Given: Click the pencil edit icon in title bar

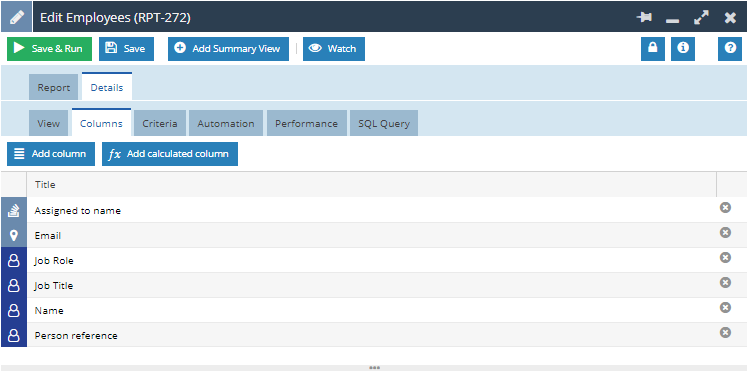Looking at the screenshot, I should pyautogui.click(x=17, y=17).
